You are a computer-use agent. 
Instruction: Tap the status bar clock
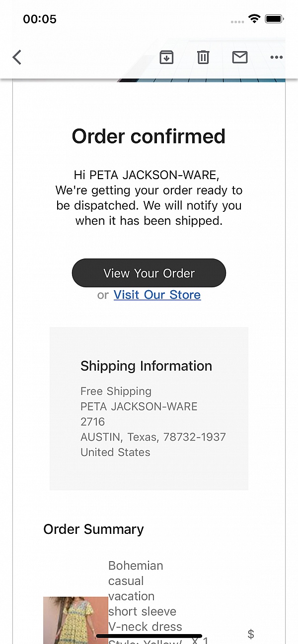[40, 19]
